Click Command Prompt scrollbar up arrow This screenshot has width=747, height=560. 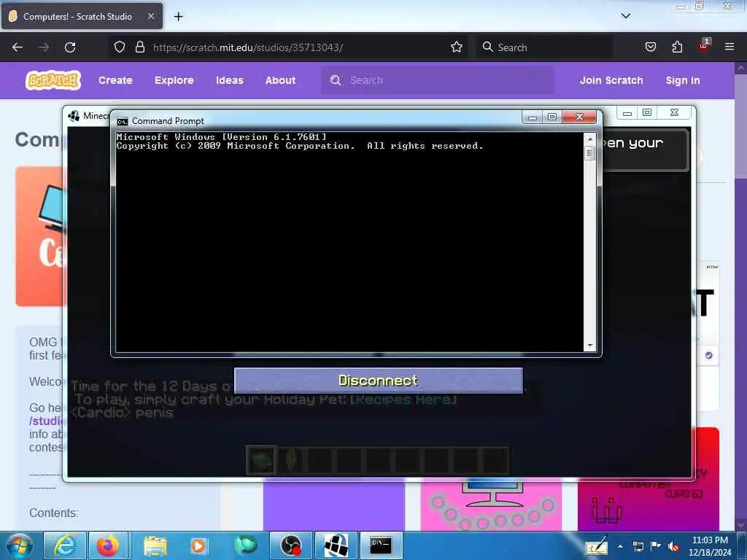(589, 139)
